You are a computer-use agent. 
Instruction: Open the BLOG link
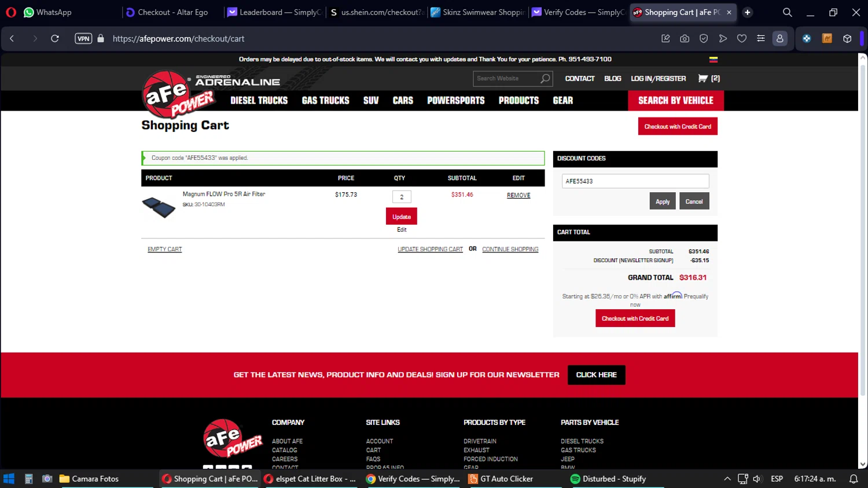tap(612, 79)
